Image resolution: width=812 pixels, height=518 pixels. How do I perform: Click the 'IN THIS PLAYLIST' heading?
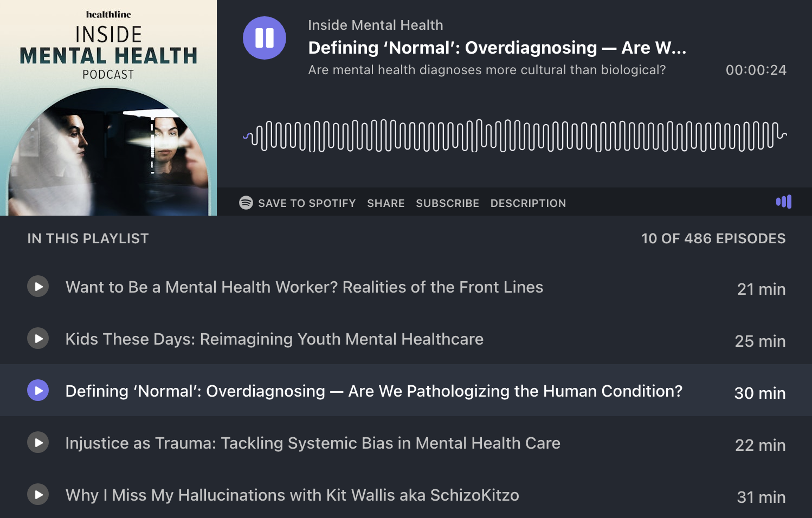[x=88, y=238]
